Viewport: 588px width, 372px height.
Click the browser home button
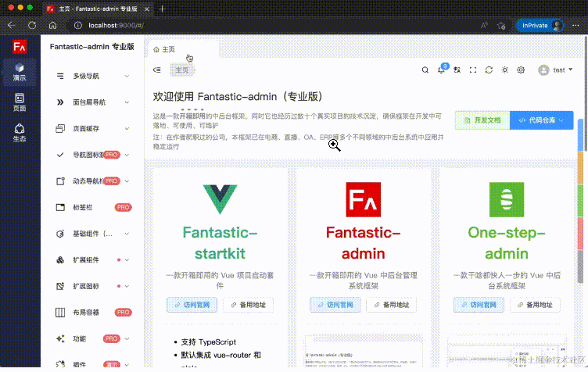pos(53,26)
